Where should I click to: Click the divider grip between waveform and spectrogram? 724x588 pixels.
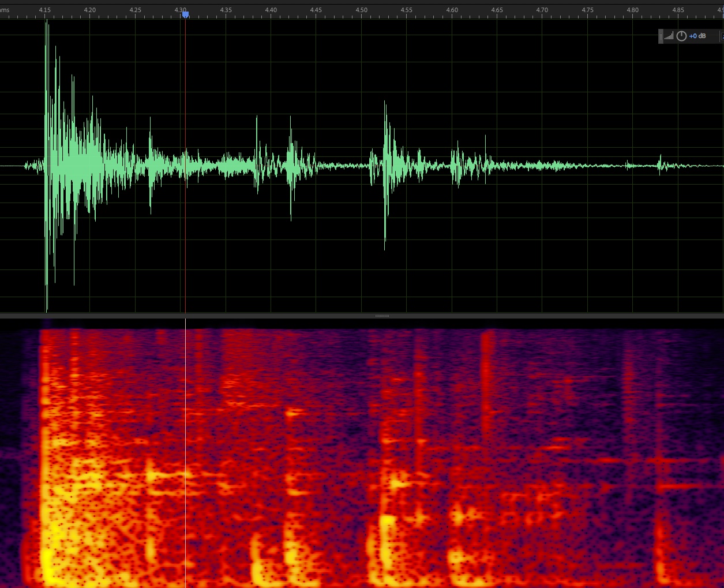tap(382, 316)
